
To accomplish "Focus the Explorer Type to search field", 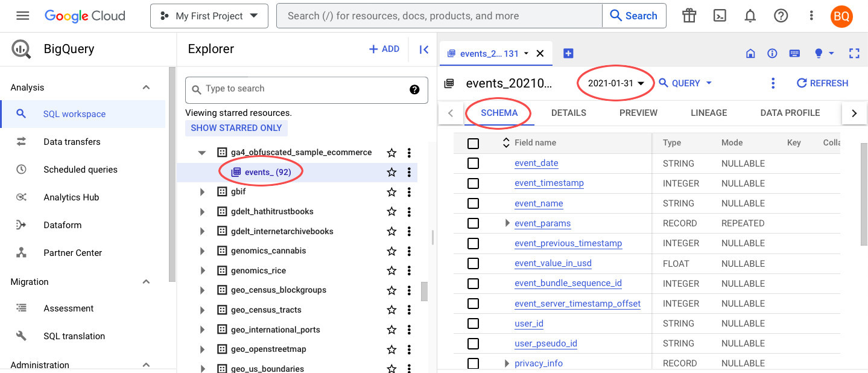I will [306, 89].
